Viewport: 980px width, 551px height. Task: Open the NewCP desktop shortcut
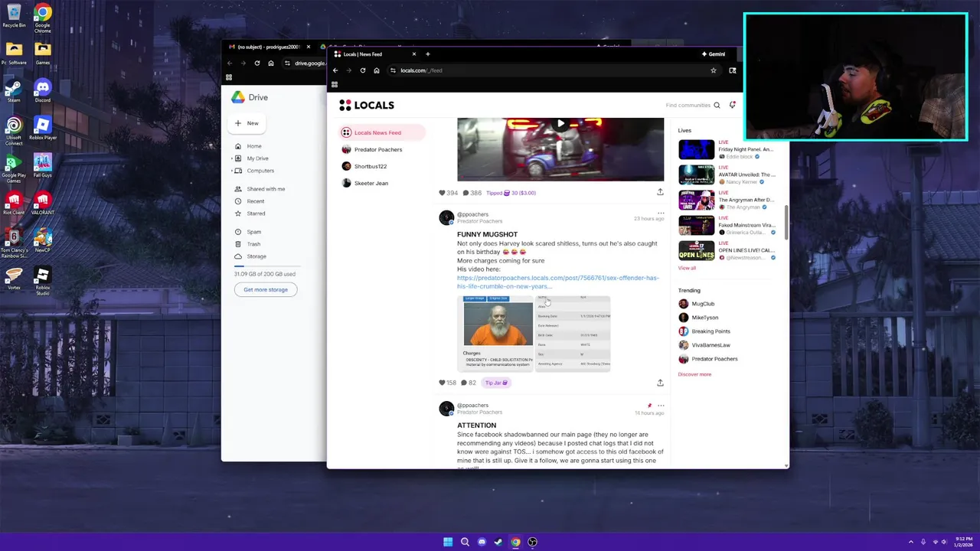(43, 240)
